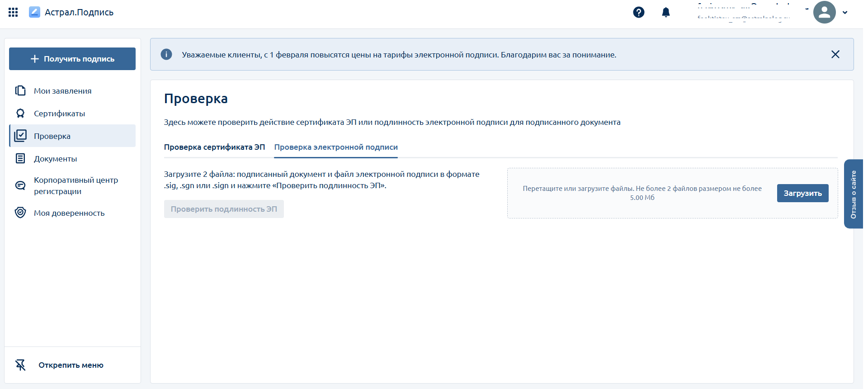The image size is (868, 389).
Task: Select Проверка in the sidebar menu
Action: point(52,136)
